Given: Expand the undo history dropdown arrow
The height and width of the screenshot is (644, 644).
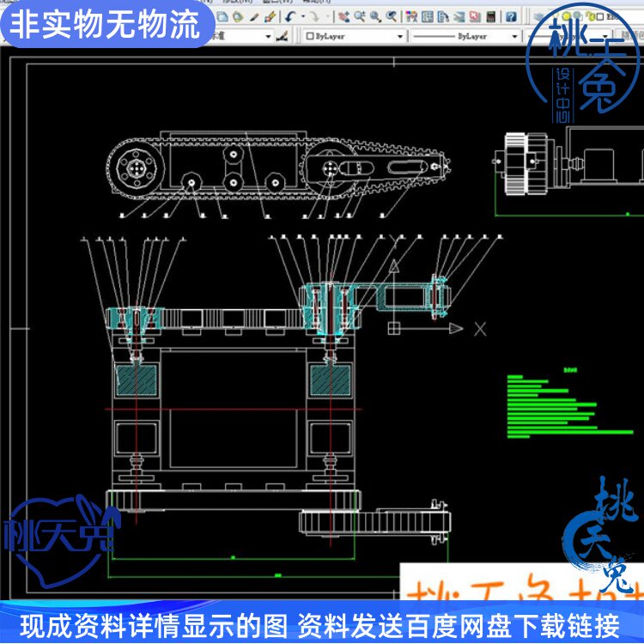Looking at the screenshot, I should 303,17.
